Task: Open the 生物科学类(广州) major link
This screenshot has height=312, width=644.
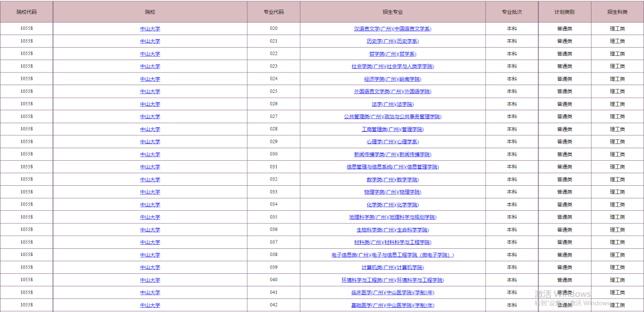Action: [392, 230]
